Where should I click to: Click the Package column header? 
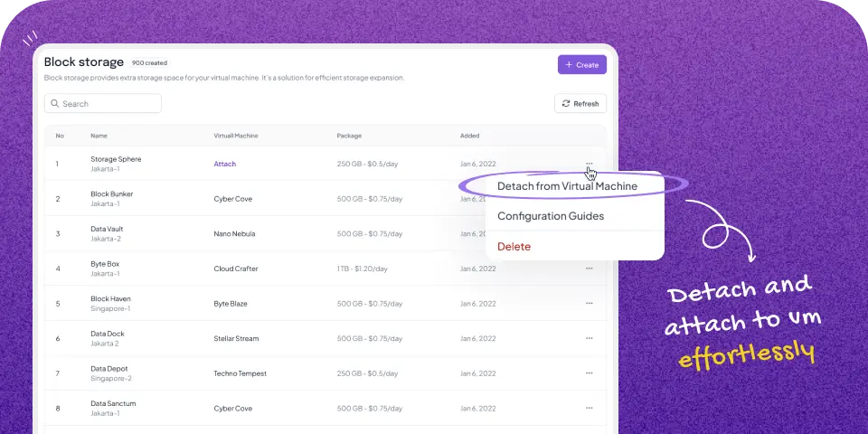coord(349,136)
